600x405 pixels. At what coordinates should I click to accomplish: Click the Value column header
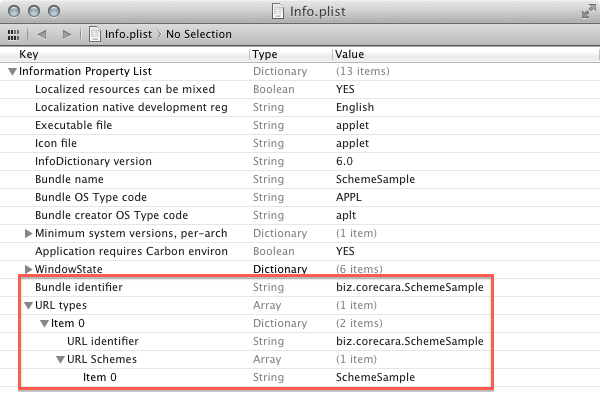(349, 54)
